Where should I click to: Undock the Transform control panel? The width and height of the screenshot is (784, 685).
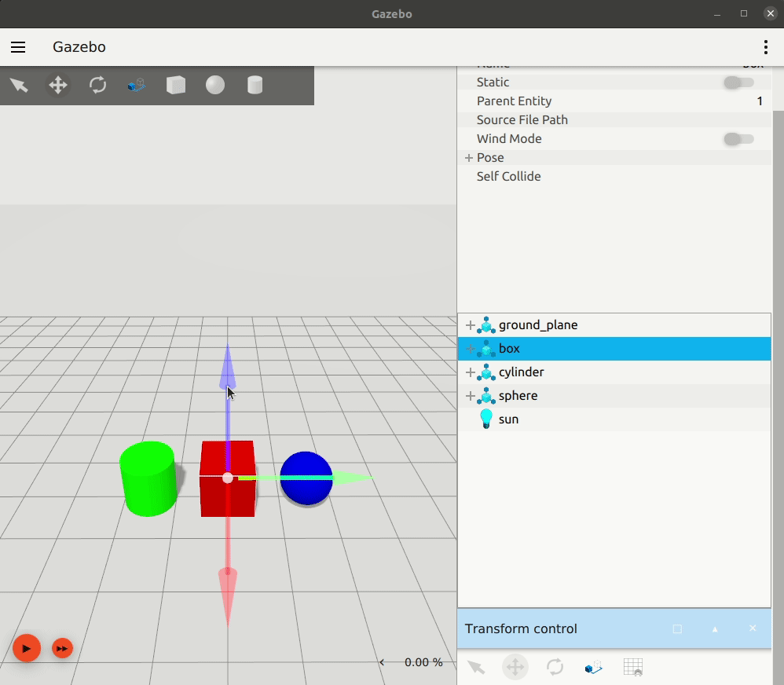(x=677, y=629)
